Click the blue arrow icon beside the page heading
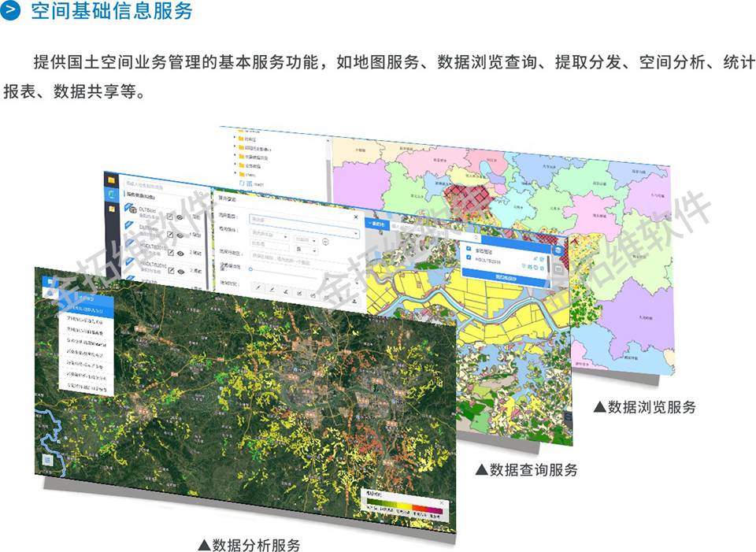Image resolution: width=756 pixels, height=552 pixels. click(x=11, y=10)
